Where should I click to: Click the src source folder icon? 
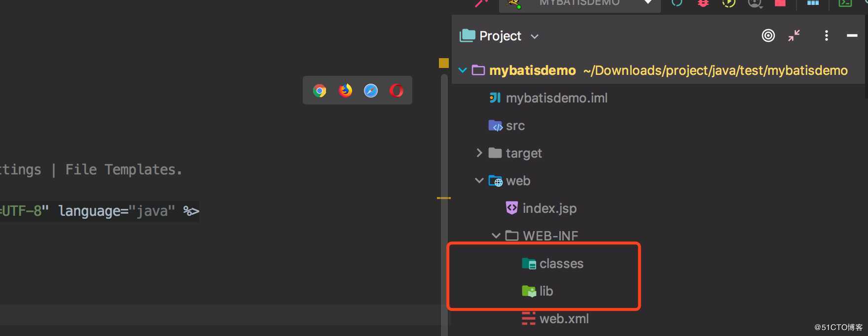tap(495, 126)
